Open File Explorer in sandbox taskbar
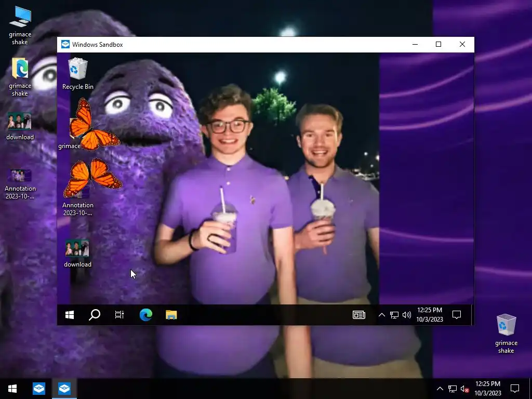 pos(171,315)
